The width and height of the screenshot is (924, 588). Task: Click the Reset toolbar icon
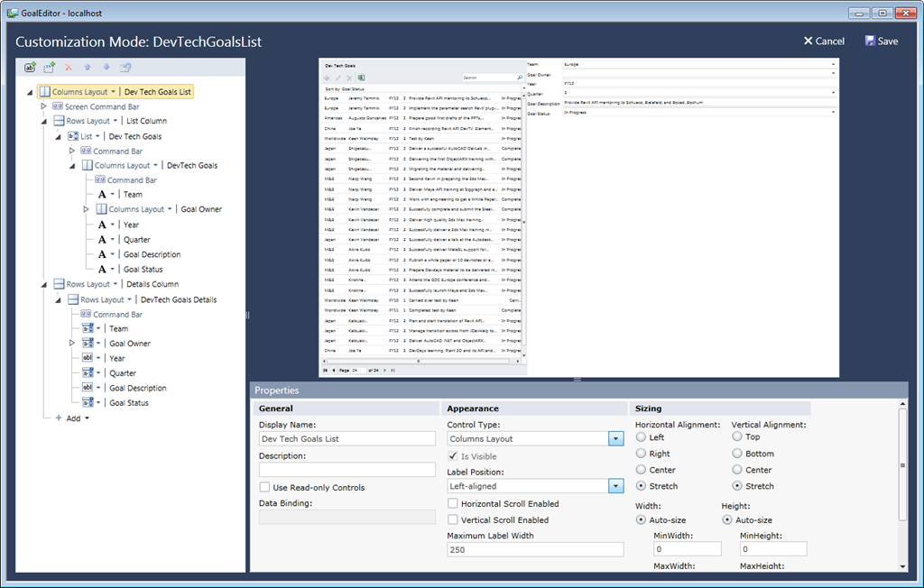[125, 67]
